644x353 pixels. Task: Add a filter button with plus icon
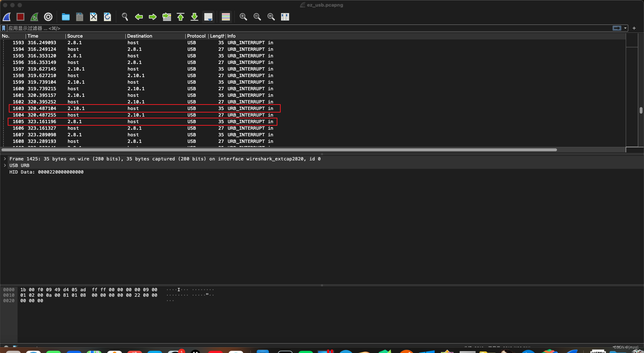click(634, 28)
